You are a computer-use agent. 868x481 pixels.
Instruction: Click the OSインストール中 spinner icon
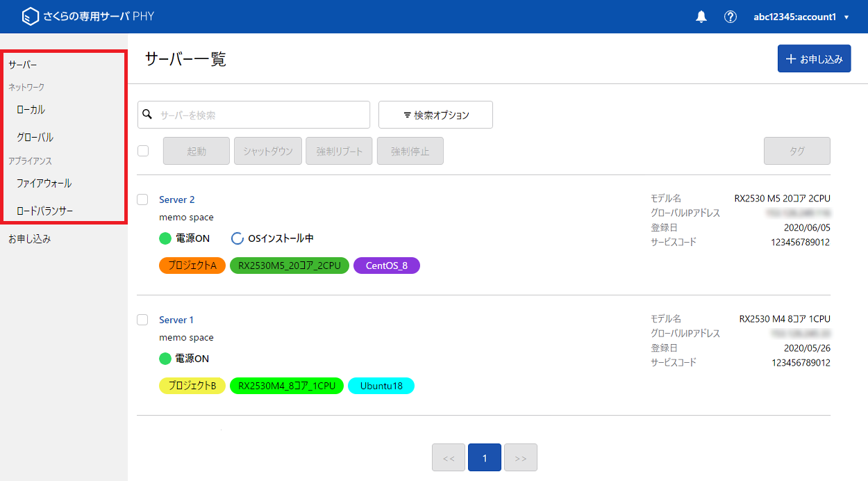click(237, 238)
